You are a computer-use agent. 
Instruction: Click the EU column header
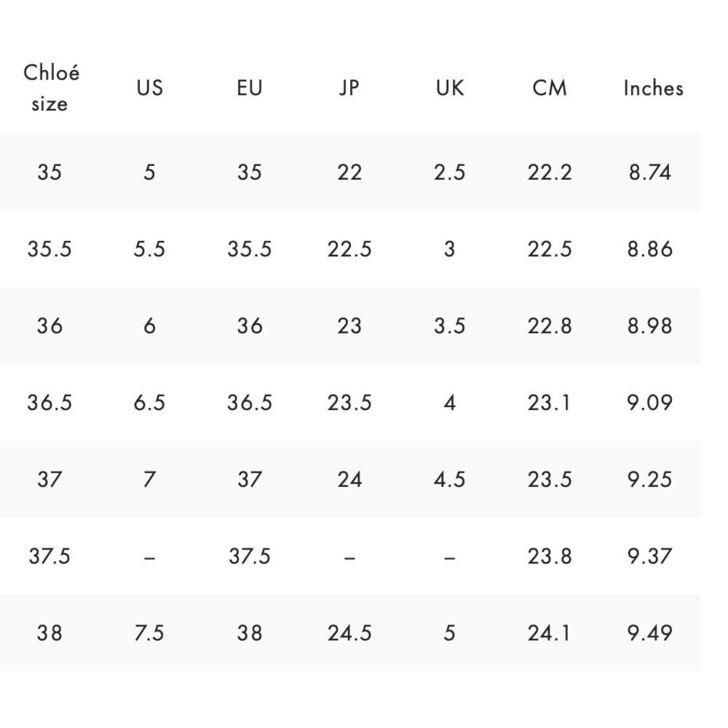tap(249, 88)
